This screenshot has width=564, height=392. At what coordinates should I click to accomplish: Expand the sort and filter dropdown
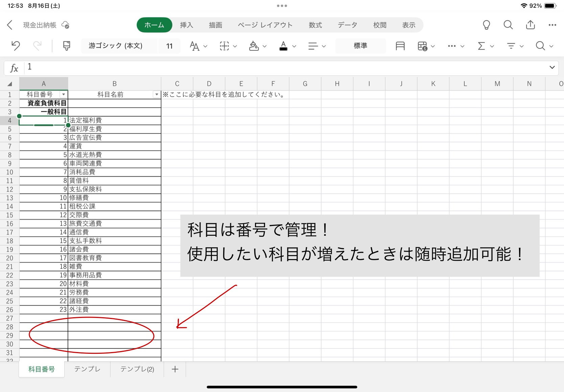click(522, 46)
